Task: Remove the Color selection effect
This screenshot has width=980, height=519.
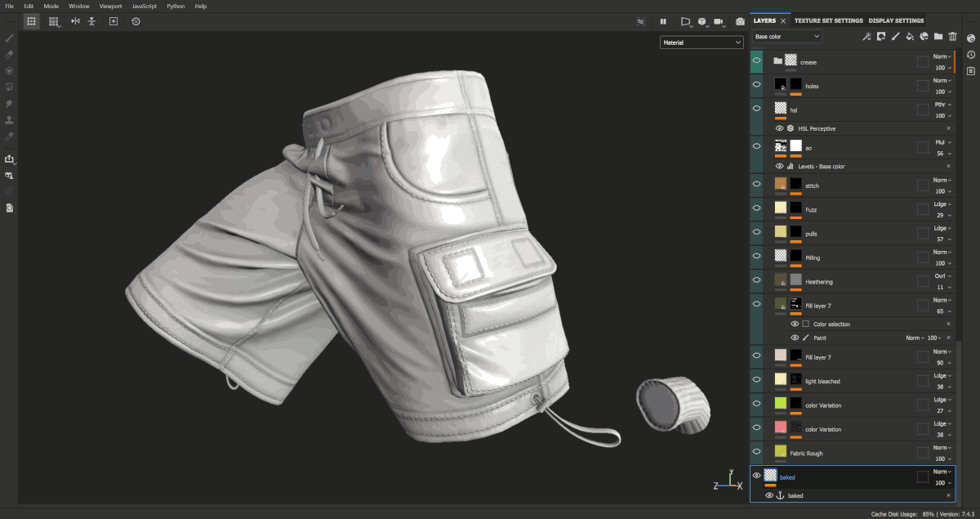Action: [x=948, y=324]
